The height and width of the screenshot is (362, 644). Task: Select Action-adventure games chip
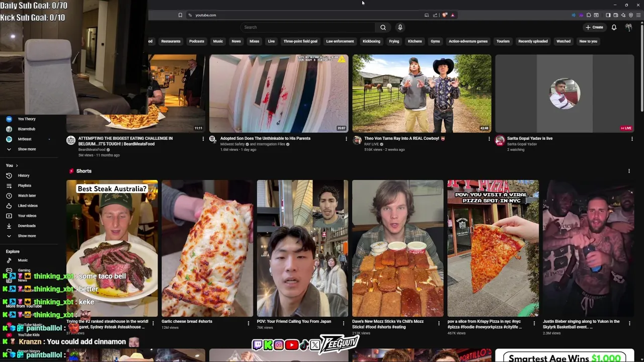[468, 41]
